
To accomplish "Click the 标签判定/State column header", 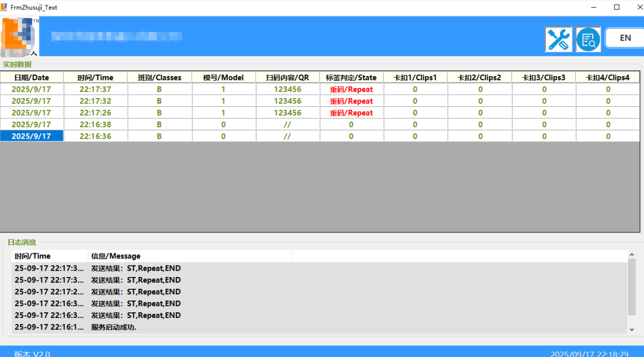I will coord(351,78).
